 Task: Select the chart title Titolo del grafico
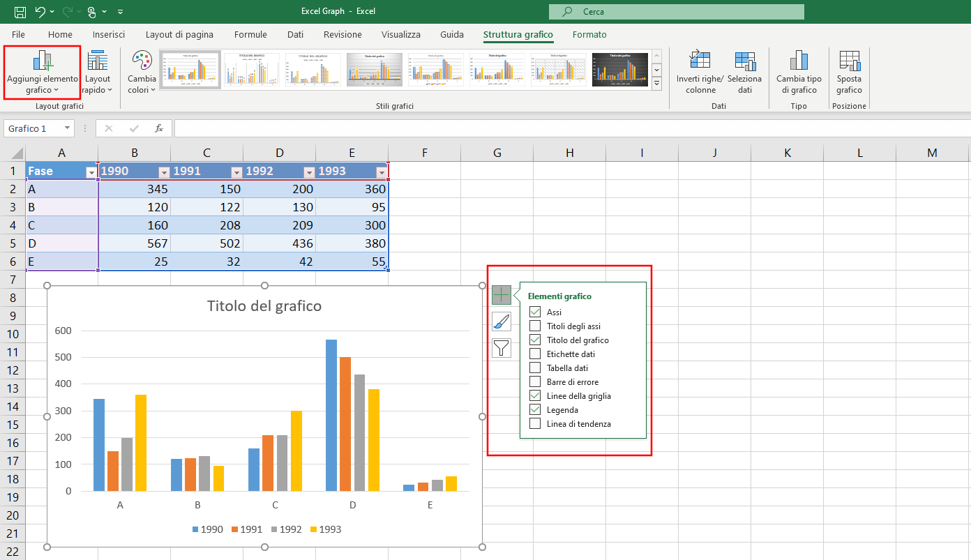(264, 305)
